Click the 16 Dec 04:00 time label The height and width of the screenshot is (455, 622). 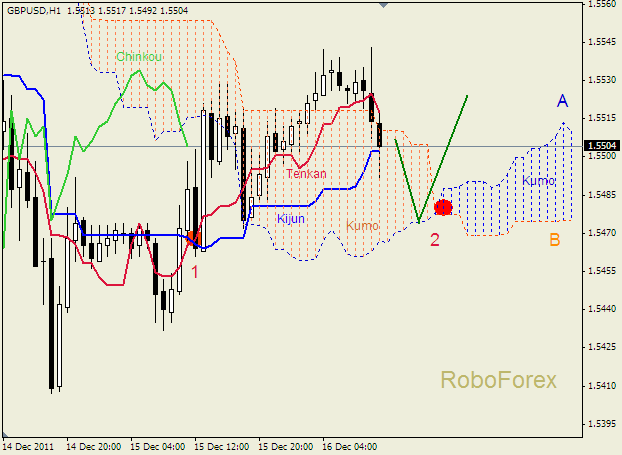(x=350, y=447)
